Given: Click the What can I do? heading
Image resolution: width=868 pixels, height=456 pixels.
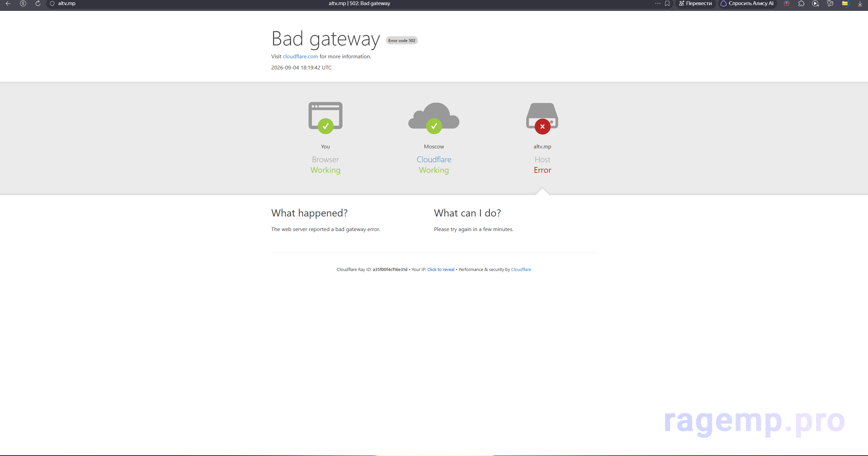Looking at the screenshot, I should pyautogui.click(x=468, y=213).
